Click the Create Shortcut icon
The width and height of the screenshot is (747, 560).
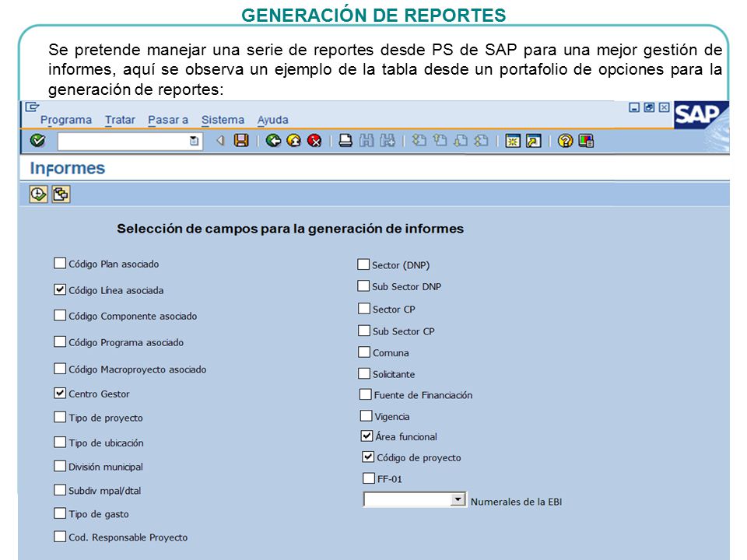click(534, 141)
